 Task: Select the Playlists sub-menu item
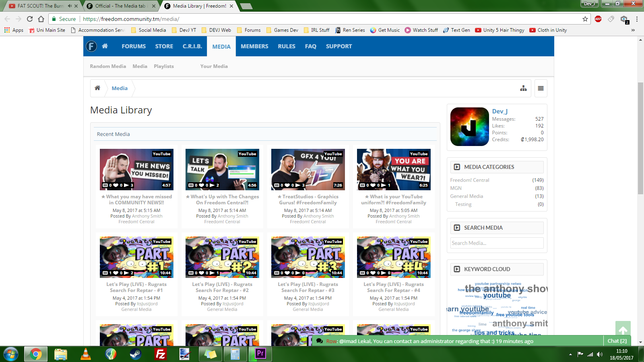click(x=164, y=66)
